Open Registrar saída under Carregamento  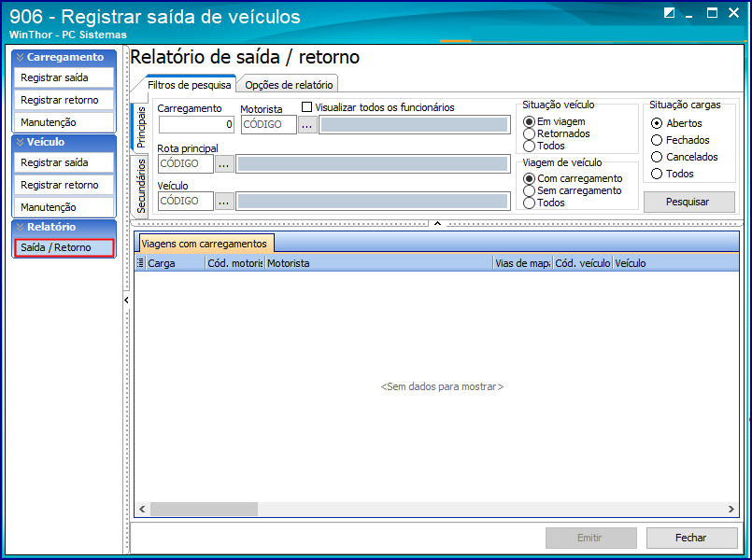click(64, 77)
